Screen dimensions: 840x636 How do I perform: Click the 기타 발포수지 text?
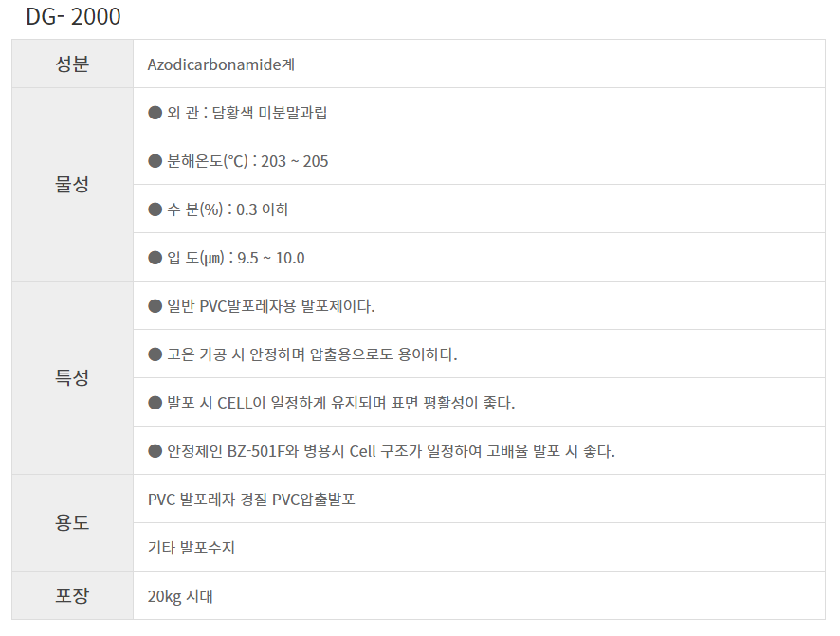pyautogui.click(x=192, y=548)
